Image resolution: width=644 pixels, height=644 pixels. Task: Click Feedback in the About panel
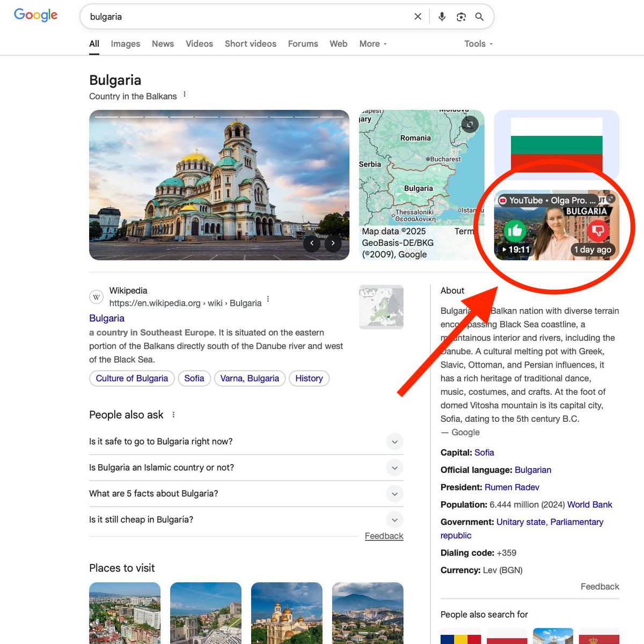[599, 587]
